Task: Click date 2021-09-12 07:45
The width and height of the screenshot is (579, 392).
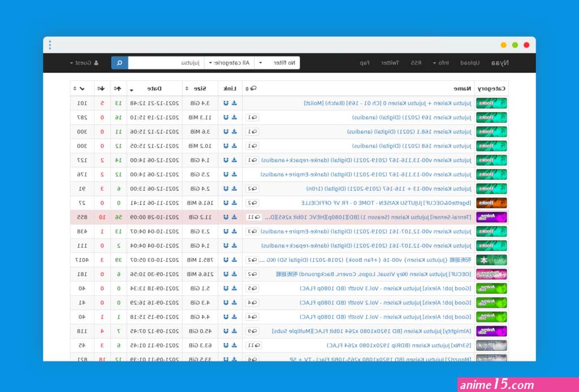Action: [154, 331]
